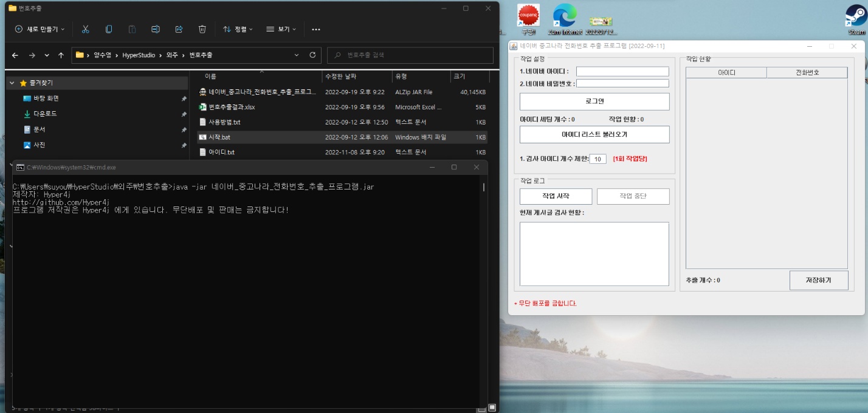Click the 네이버 아이디 input field
Image resolution: width=868 pixels, height=413 pixels.
[622, 72]
